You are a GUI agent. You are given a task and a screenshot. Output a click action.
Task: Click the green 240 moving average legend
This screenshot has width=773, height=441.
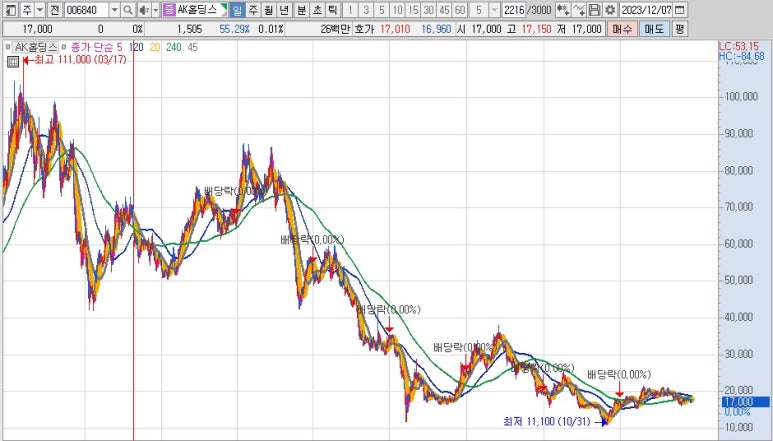tap(174, 47)
